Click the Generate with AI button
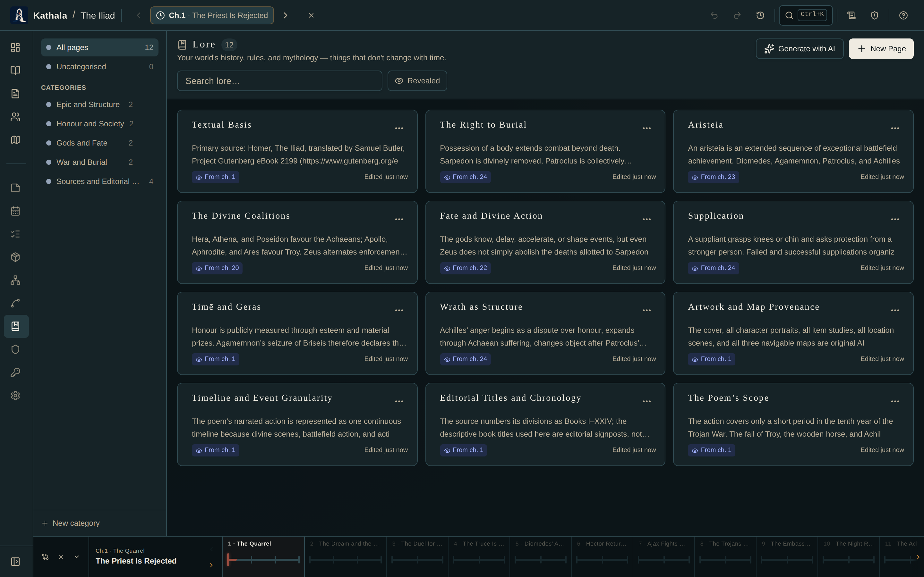Screen dimensions: 924x577 click(x=800, y=49)
